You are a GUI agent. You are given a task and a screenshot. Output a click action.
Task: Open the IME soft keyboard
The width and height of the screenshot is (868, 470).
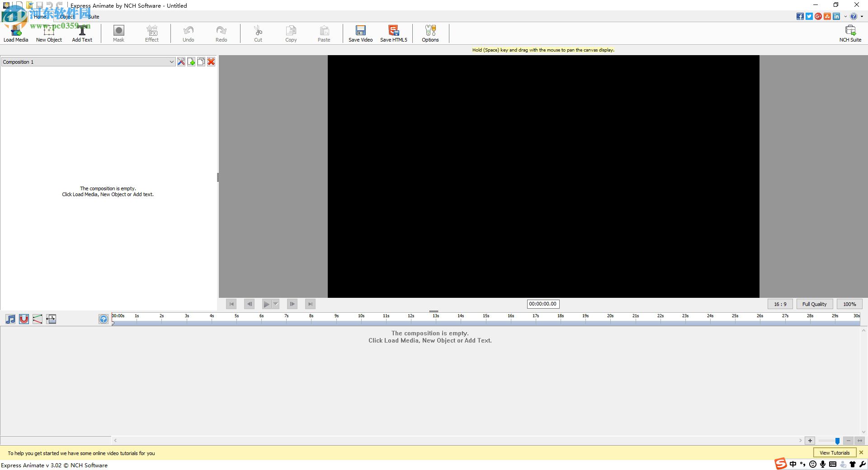tap(833, 464)
